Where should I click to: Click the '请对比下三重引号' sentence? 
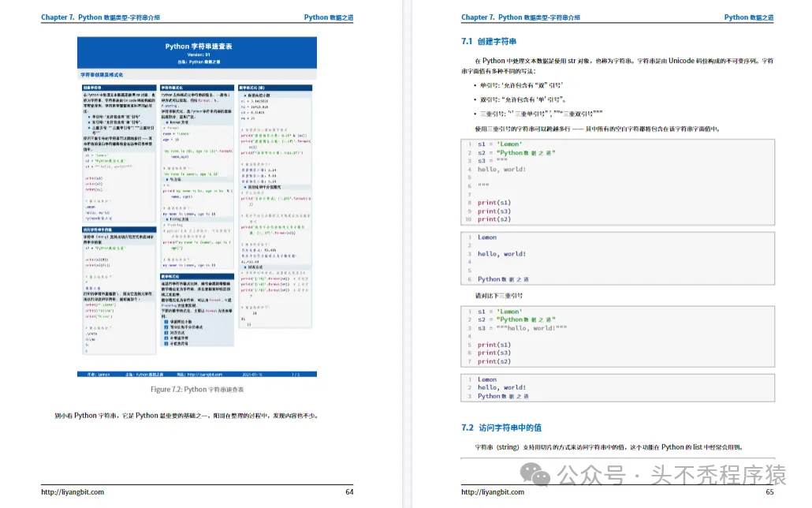point(499,296)
